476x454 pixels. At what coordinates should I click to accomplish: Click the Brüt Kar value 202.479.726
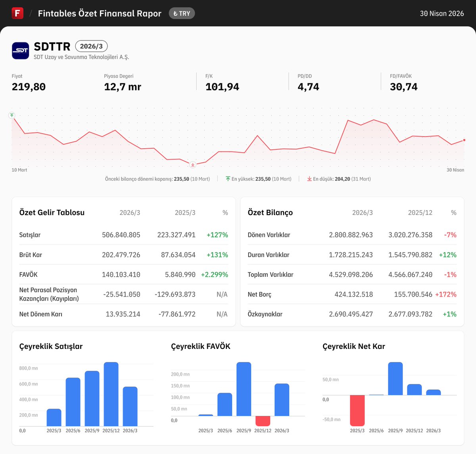point(121,255)
